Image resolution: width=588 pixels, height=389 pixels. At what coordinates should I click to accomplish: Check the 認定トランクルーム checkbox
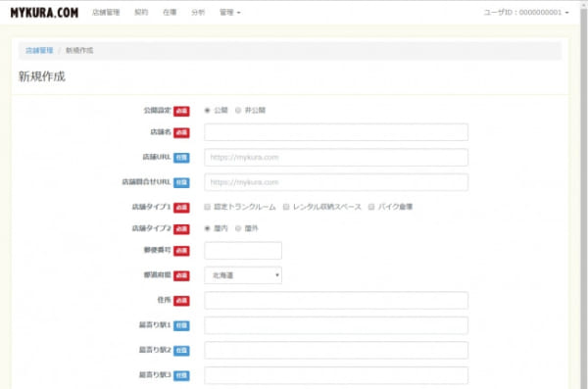coord(207,207)
